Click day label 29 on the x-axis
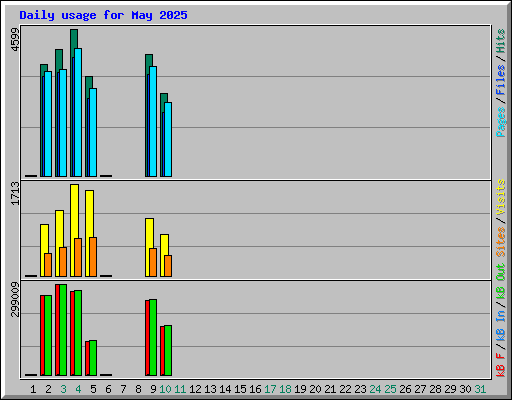512x400 pixels. 450,389
